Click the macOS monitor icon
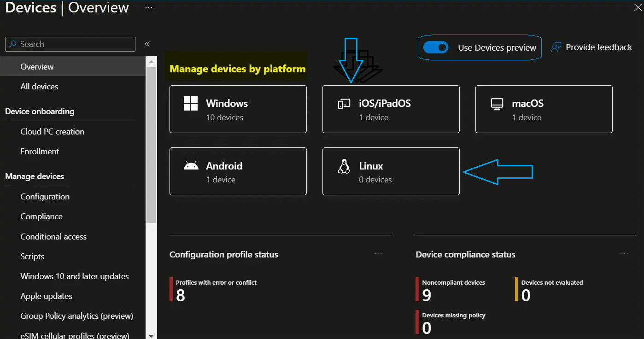644x339 pixels. [x=497, y=103]
